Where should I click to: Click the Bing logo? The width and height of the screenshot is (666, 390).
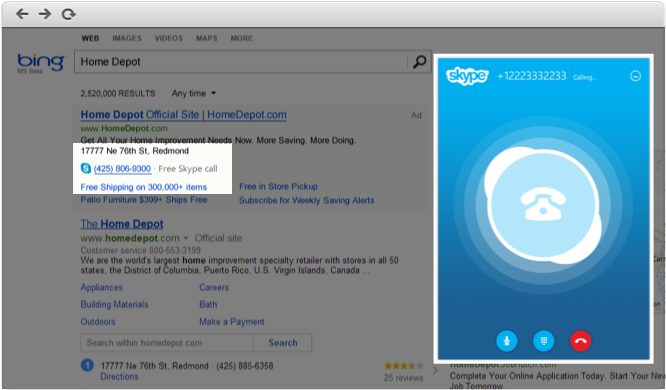(41, 63)
